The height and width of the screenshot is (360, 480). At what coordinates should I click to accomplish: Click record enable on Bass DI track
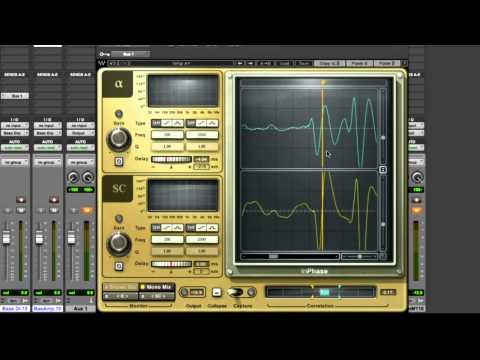tap(21, 200)
